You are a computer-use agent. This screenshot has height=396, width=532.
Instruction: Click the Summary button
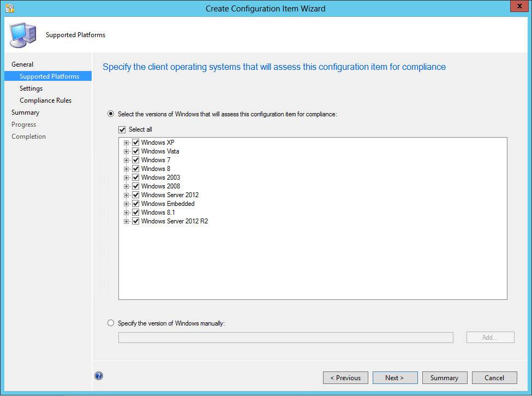[x=444, y=377]
